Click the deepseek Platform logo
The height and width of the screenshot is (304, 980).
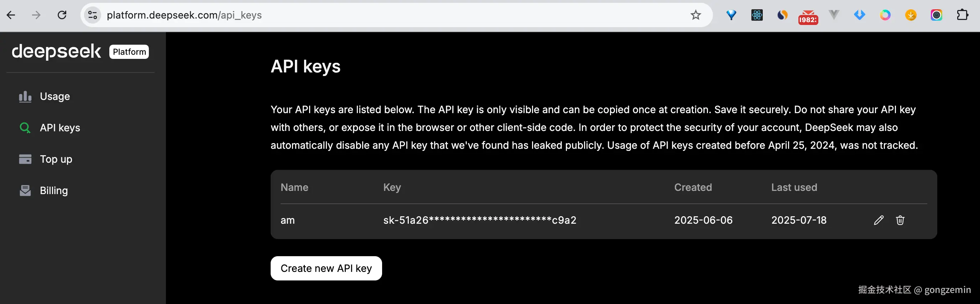click(80, 52)
